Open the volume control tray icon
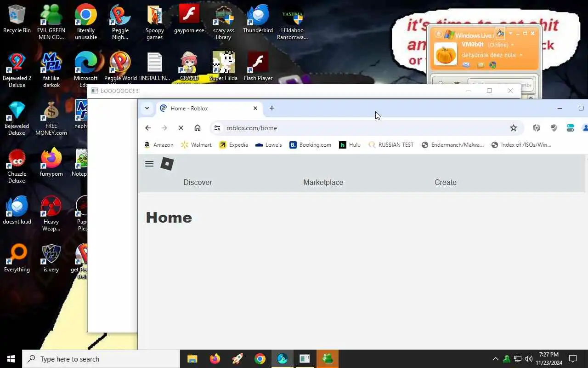This screenshot has width=588, height=368. [528, 359]
